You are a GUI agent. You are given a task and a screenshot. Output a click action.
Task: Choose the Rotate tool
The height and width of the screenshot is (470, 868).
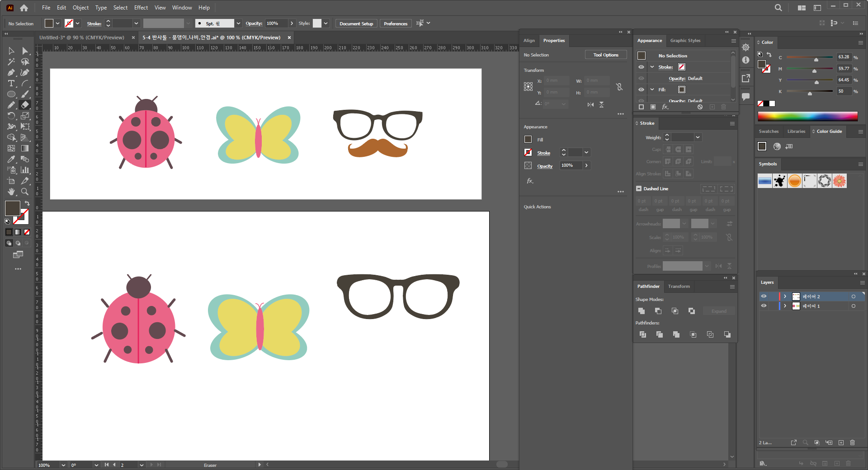(x=11, y=116)
